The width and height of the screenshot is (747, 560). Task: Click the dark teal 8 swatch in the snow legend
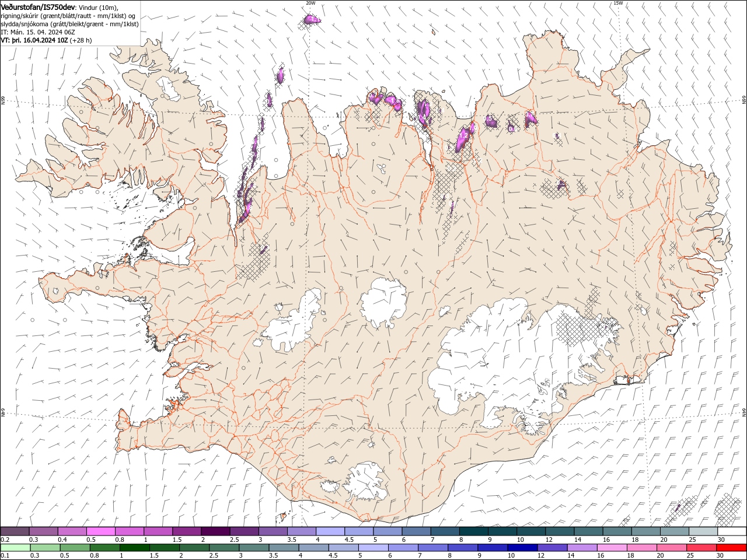(x=474, y=531)
